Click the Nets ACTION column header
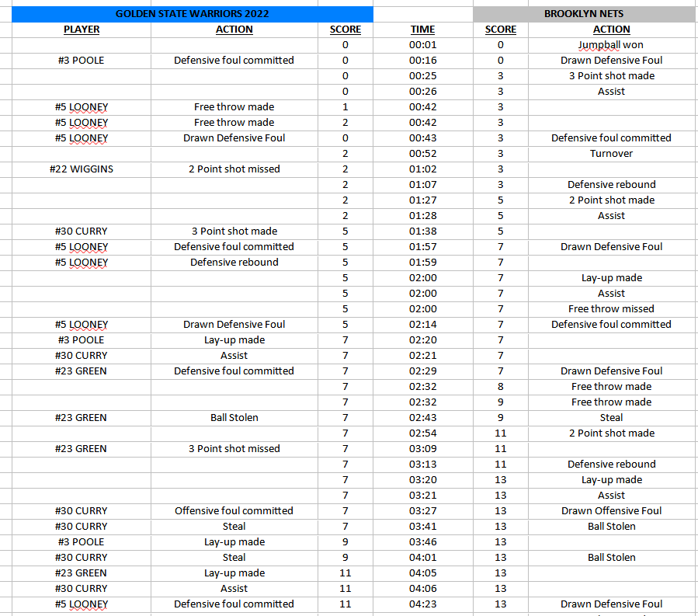Image resolution: width=698 pixels, height=616 pixels. (612, 30)
